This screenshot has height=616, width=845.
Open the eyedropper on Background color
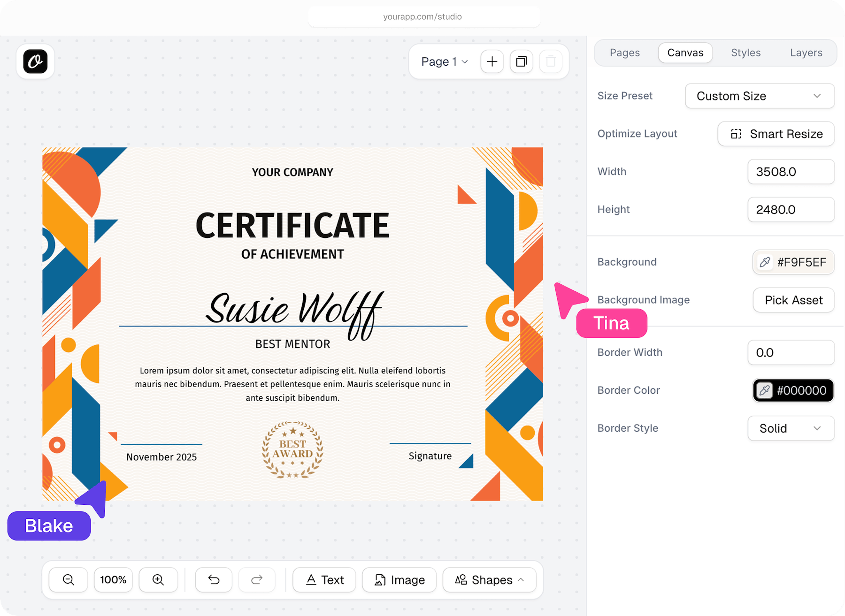pyautogui.click(x=765, y=262)
